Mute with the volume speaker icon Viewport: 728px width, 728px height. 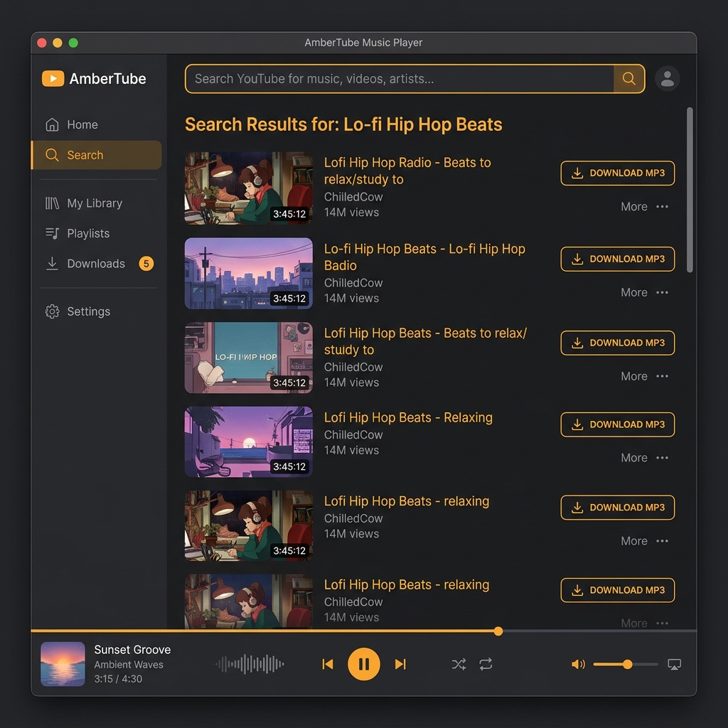578,665
